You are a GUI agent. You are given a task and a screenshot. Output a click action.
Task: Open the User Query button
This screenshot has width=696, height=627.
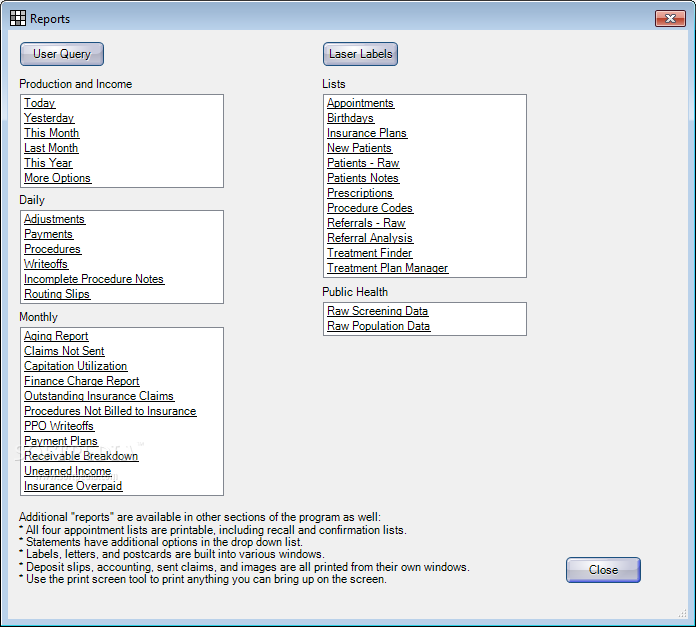(62, 54)
